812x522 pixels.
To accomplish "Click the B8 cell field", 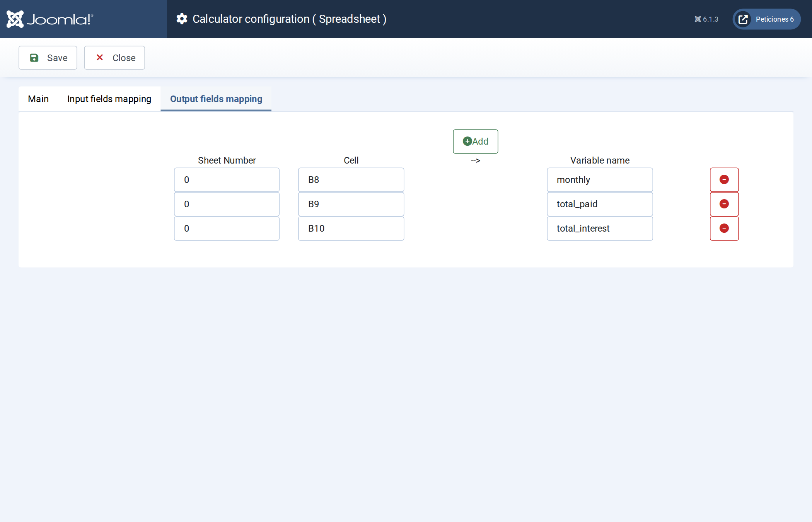I will [x=351, y=180].
